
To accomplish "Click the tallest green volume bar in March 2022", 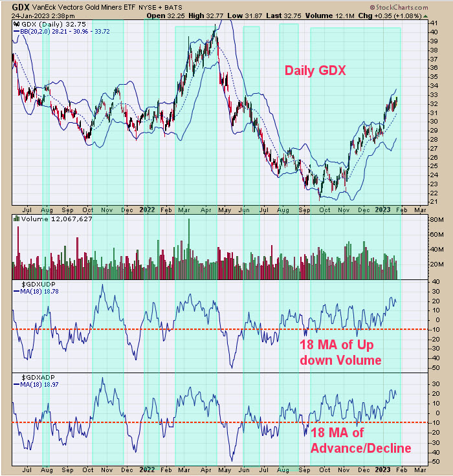I will click(189, 249).
